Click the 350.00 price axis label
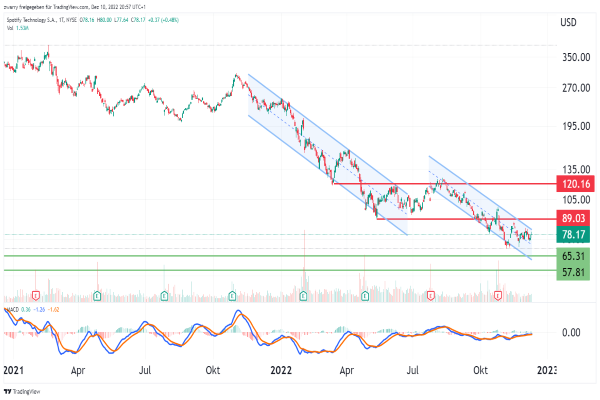Screen dimensions: 600x400 576,57
